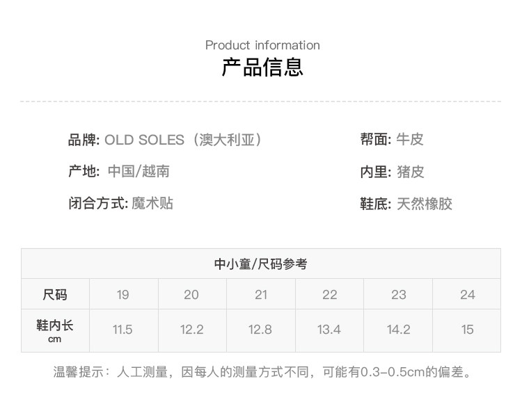Screen dimensions: 522x420
Task: Click the 14.2 inner length cell
Action: click(399, 330)
